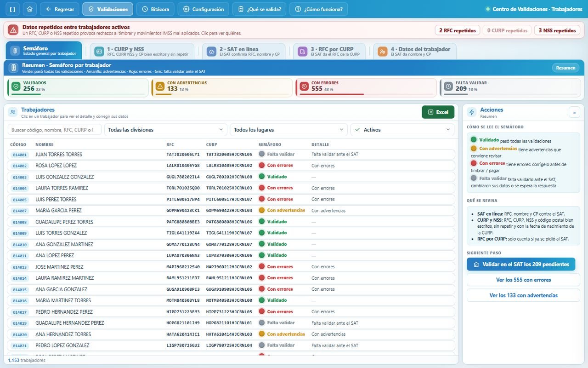The width and height of the screenshot is (588, 368).
Task: Switch to the Semáforo tab
Action: (x=44, y=51)
